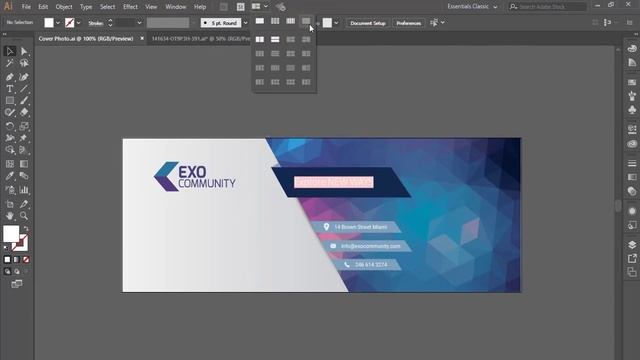The height and width of the screenshot is (360, 640).
Task: Activate the Zoom tool
Action: click(24, 216)
